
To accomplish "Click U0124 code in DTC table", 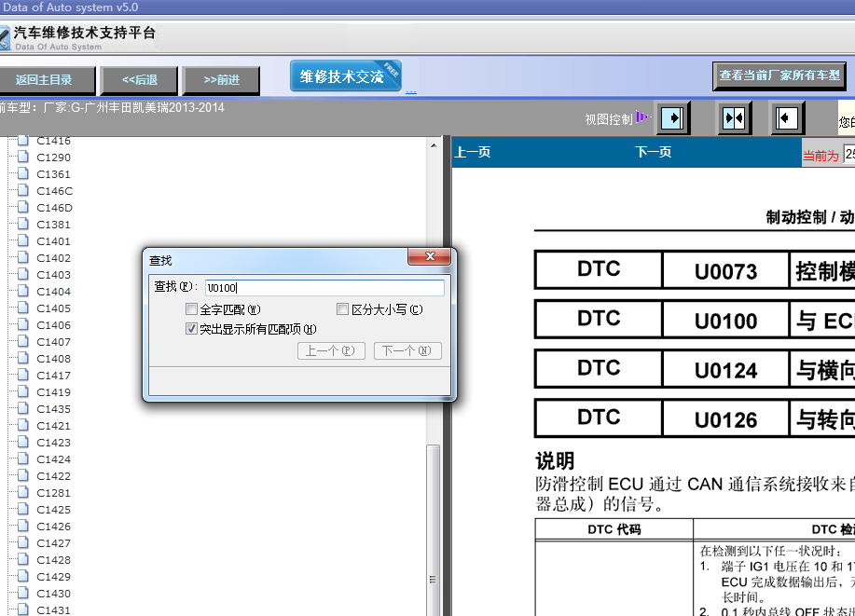I will 725,371.
